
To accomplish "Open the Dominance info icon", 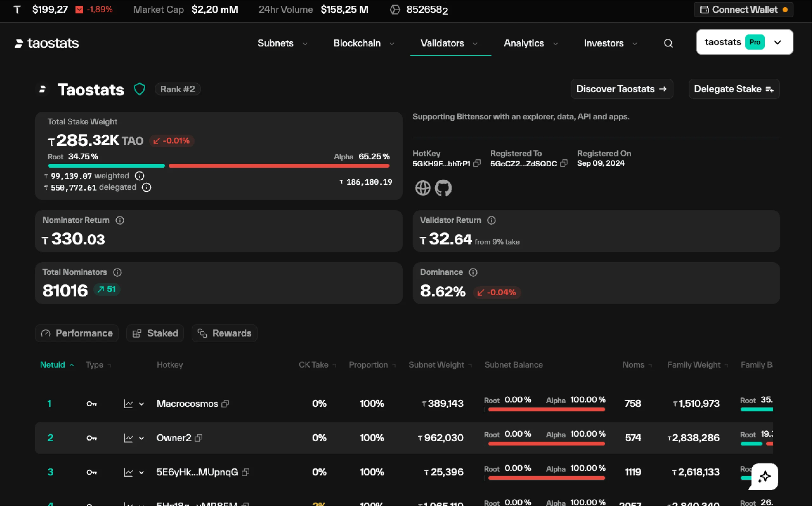I will click(473, 272).
